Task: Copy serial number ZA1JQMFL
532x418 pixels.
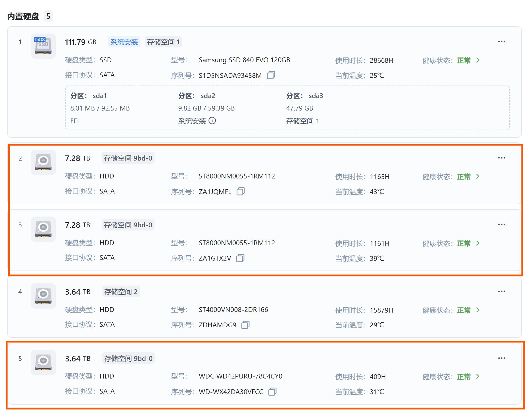Action: coord(241,192)
